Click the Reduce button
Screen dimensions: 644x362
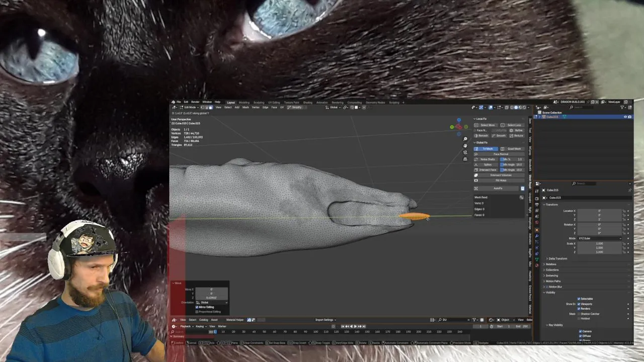point(516,136)
